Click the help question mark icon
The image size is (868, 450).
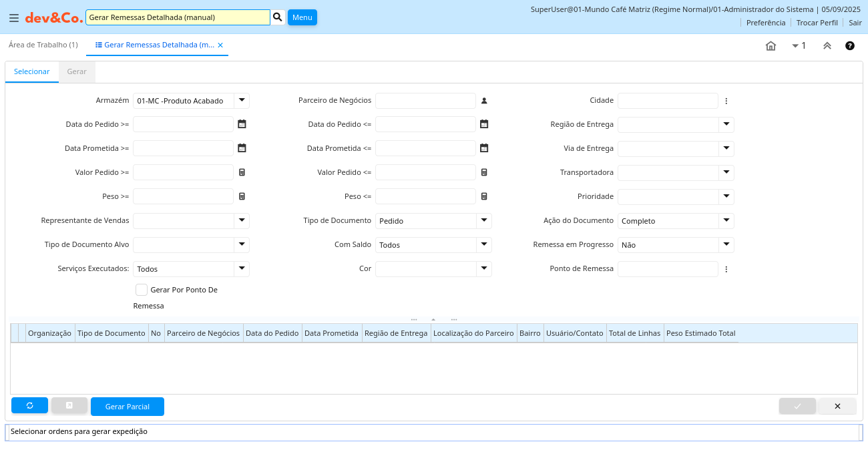coord(850,46)
